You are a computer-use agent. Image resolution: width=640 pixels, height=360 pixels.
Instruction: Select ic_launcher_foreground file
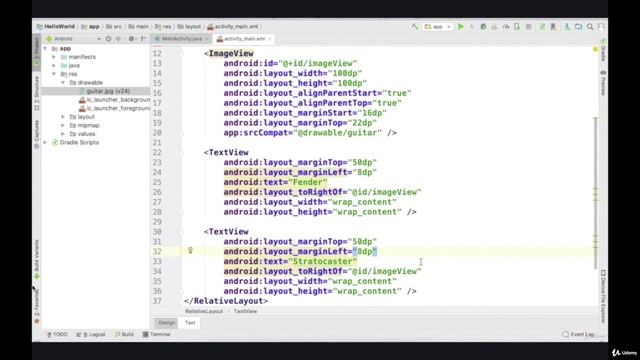pyautogui.click(x=114, y=109)
